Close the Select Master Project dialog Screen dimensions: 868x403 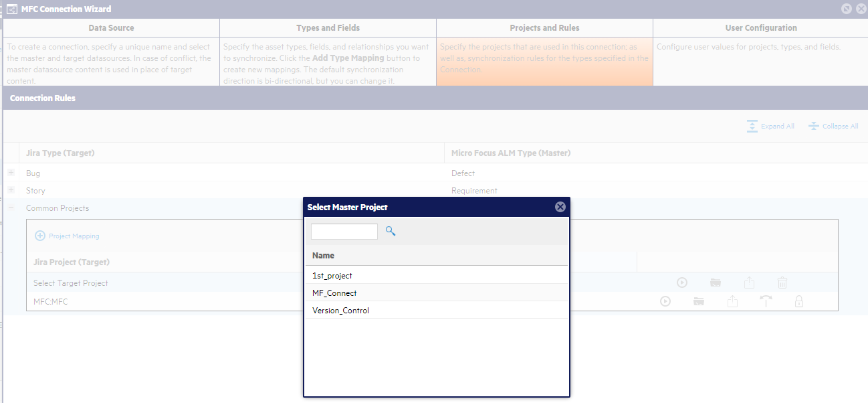[x=560, y=206]
